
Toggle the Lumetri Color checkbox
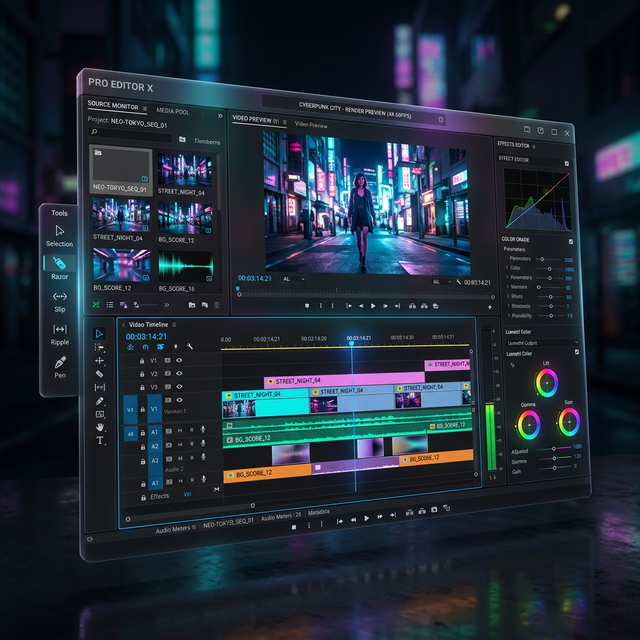(x=577, y=352)
